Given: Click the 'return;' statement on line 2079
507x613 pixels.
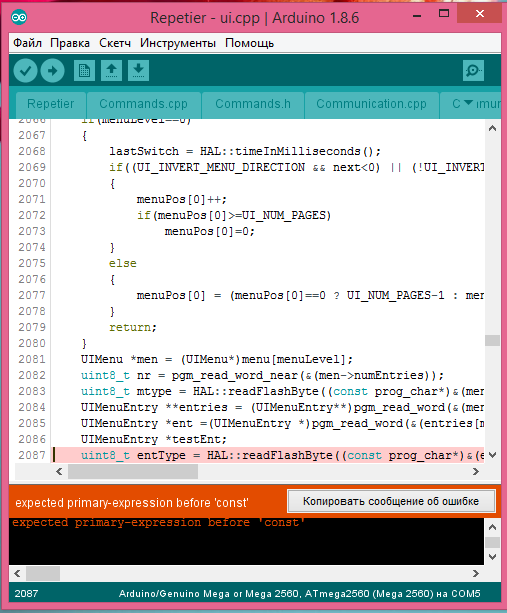Looking at the screenshot, I should coord(133,328).
